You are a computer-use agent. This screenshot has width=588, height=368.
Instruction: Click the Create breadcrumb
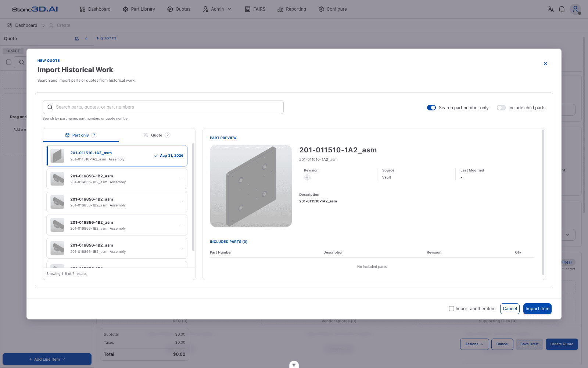click(60, 25)
